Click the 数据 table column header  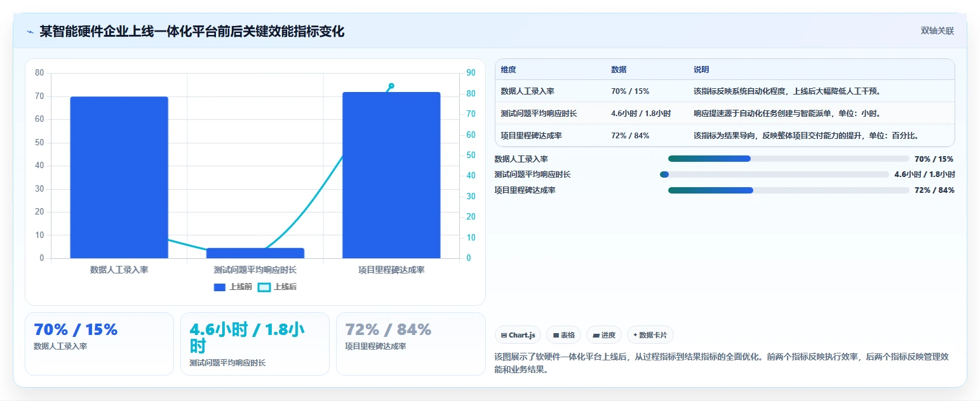(619, 70)
